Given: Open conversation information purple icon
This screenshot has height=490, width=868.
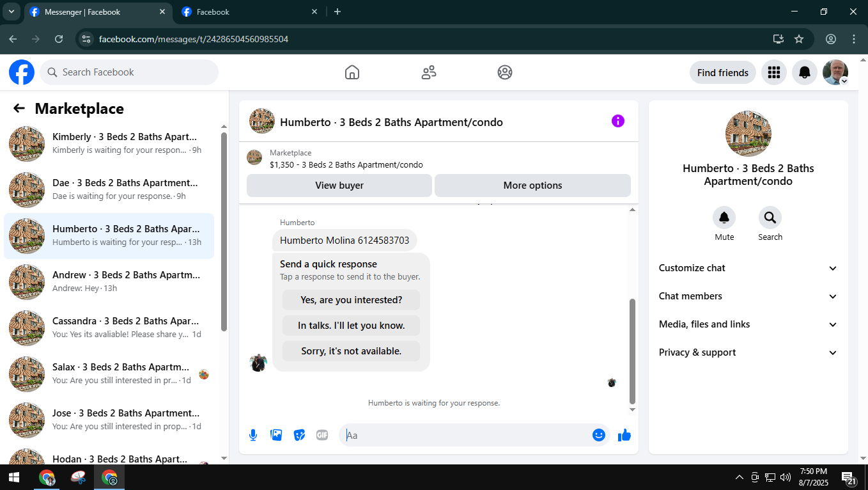Looking at the screenshot, I should [618, 121].
